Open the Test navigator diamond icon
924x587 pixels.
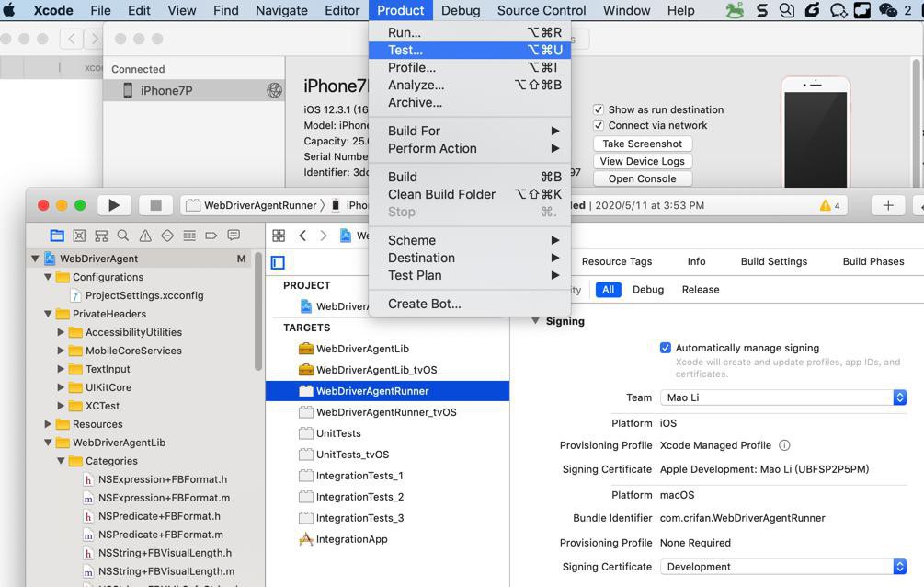pos(167,236)
